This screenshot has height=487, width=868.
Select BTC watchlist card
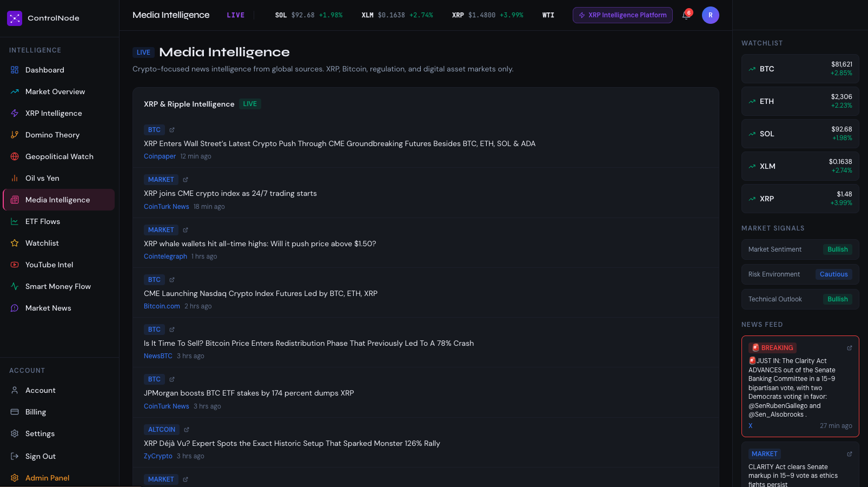coord(800,69)
